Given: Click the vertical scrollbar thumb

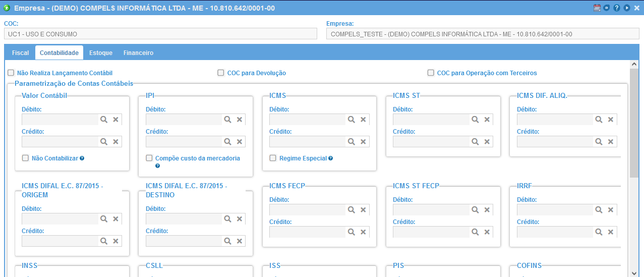Looking at the screenshot, I should 634,123.
